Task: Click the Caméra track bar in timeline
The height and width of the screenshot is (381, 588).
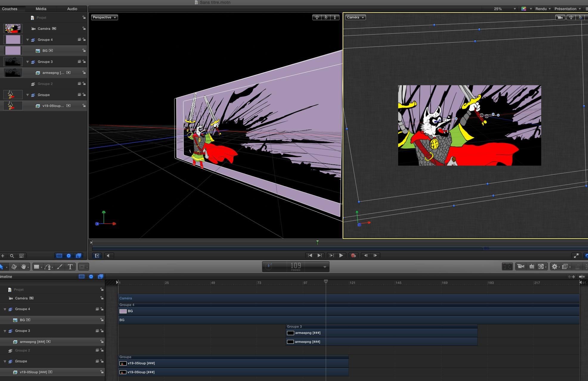Action: tap(349, 298)
